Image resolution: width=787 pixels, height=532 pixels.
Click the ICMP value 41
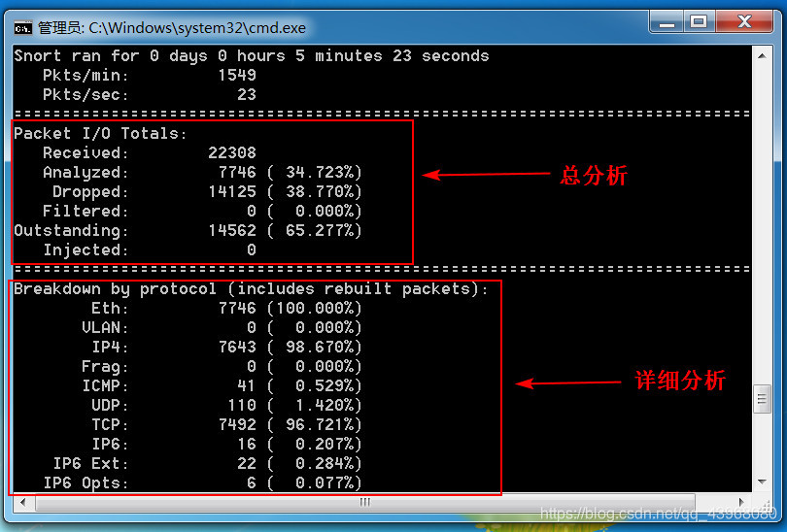point(247,386)
